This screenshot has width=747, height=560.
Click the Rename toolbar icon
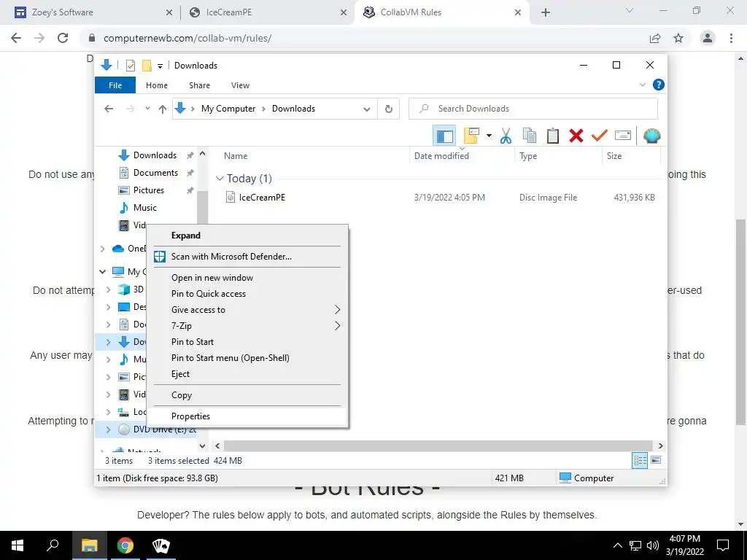[623, 136]
